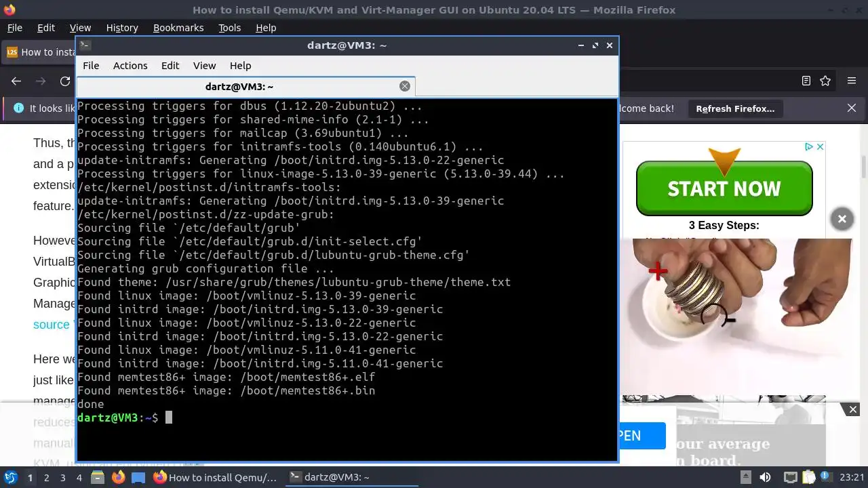Open the update notifier tray icon
Screen dimensions: 868x488
pyautogui.click(x=825, y=477)
